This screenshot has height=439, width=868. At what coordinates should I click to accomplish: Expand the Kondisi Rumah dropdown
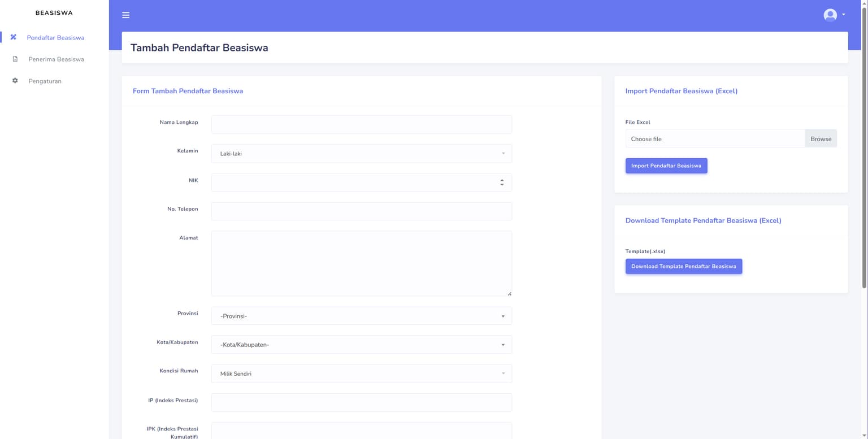click(x=361, y=373)
